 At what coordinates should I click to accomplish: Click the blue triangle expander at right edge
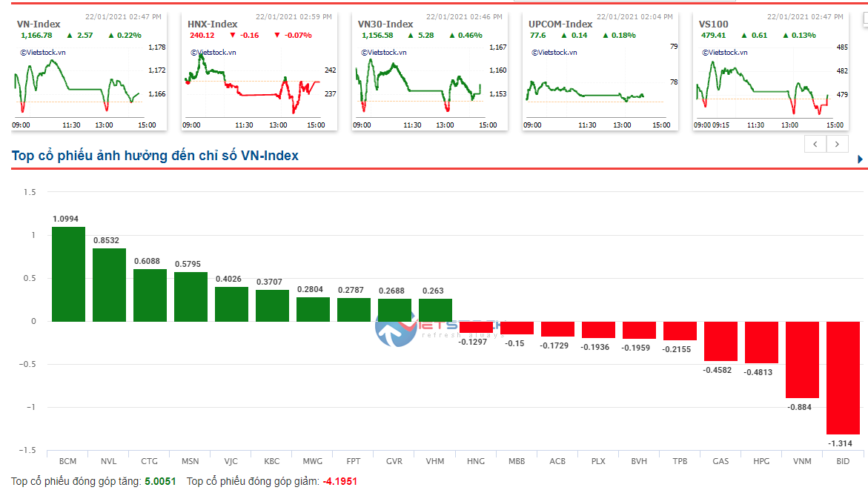click(860, 159)
